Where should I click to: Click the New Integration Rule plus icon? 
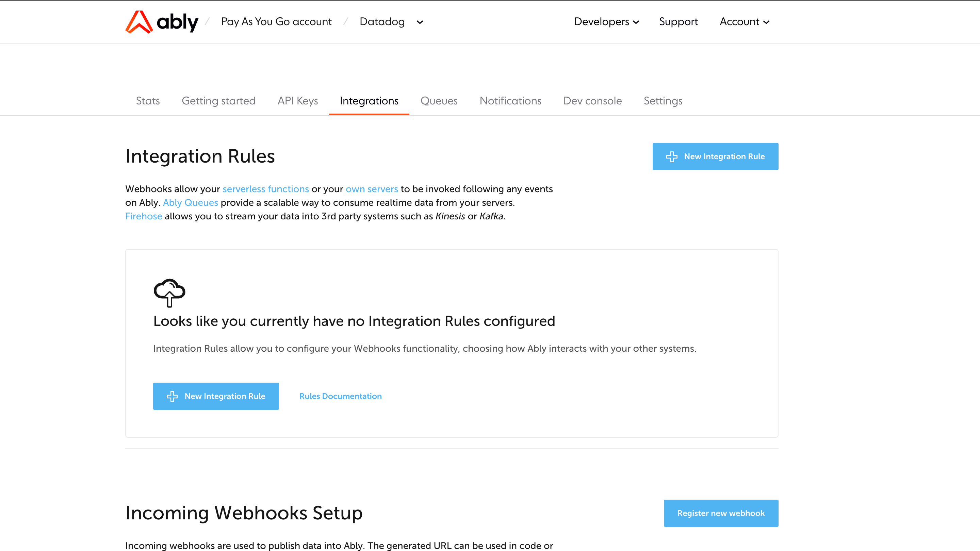pos(671,156)
